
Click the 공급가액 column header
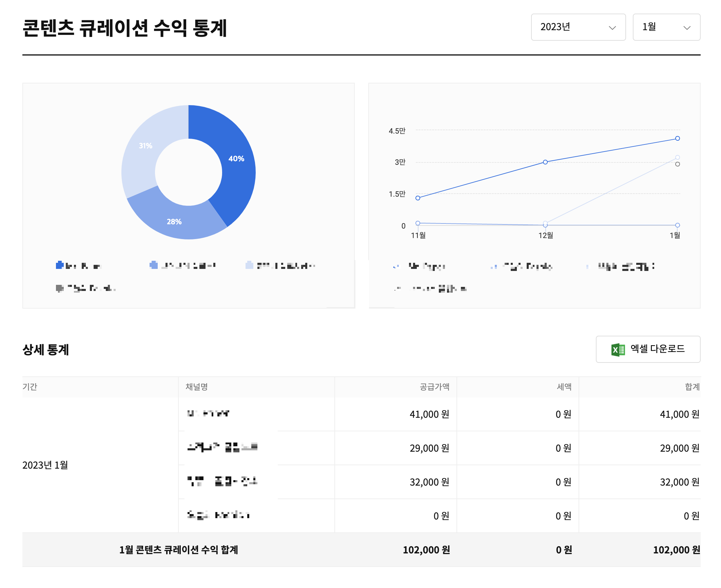pos(434,387)
